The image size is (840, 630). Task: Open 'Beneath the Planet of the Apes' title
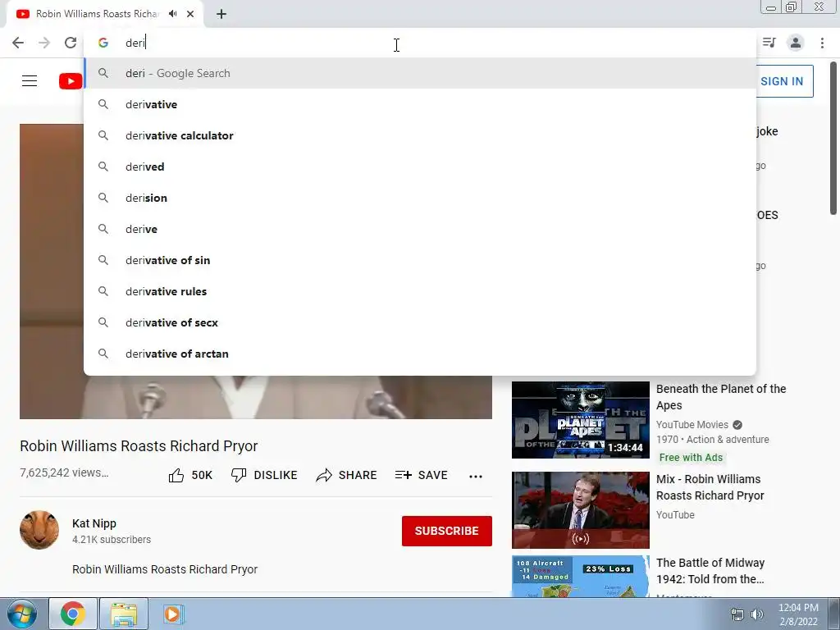721,397
